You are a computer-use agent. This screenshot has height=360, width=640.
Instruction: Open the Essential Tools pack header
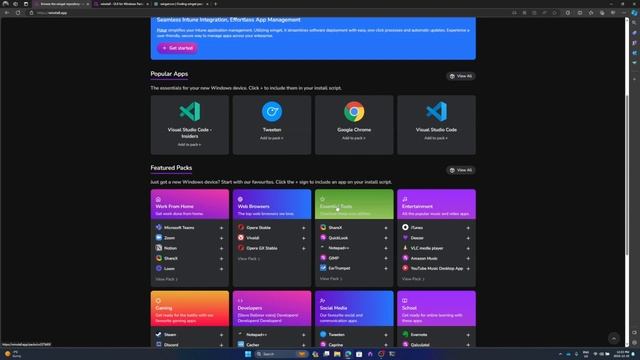pyautogui.click(x=354, y=204)
